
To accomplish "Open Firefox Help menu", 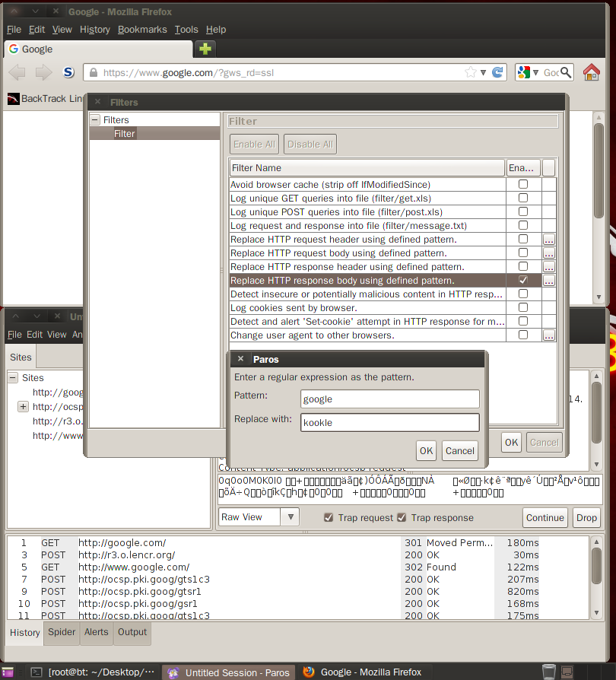I will click(x=216, y=30).
